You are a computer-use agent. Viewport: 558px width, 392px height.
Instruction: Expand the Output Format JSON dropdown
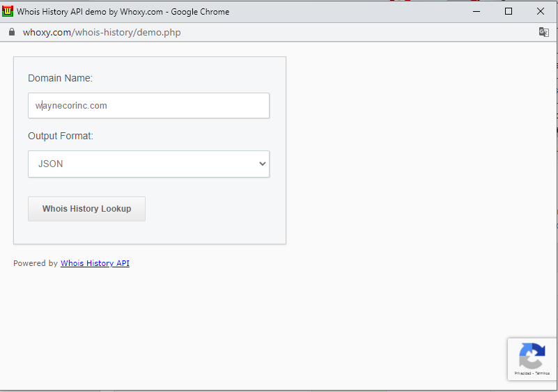[x=148, y=164]
